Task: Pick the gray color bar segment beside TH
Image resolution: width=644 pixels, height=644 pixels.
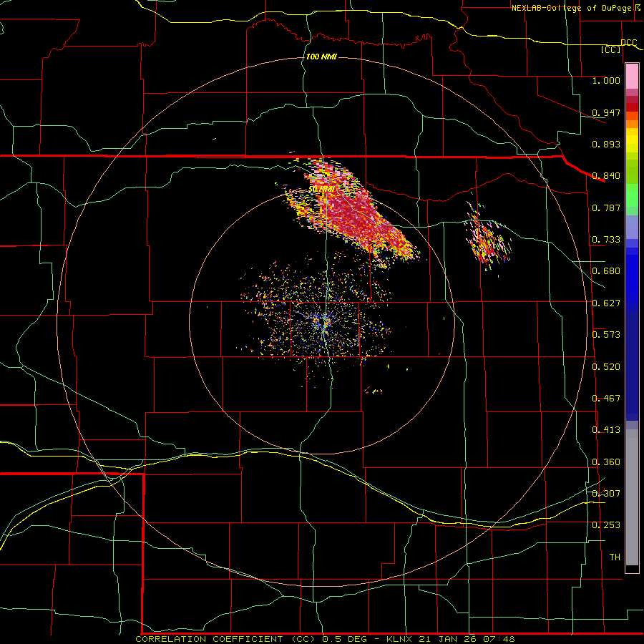Action: (632, 501)
